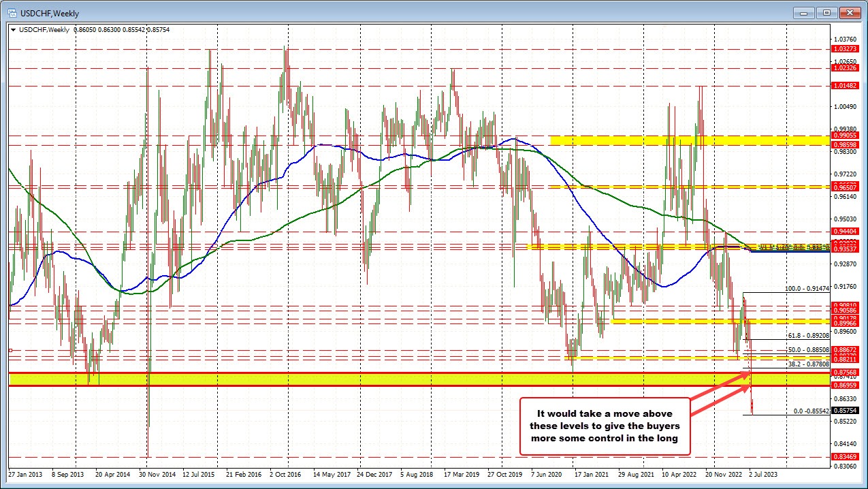This screenshot has width=868, height=489.
Task: Restore the USDCHF,Weekly chart window
Action: (826, 12)
